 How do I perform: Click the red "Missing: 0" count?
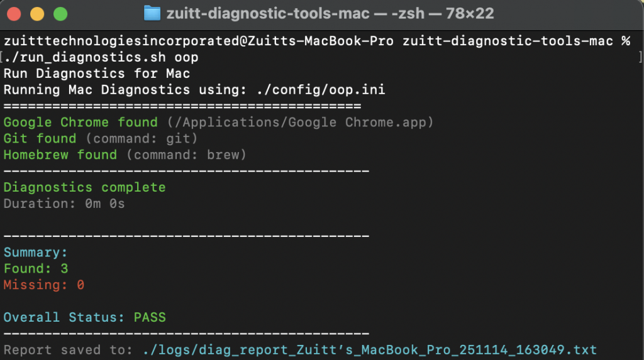click(x=44, y=285)
